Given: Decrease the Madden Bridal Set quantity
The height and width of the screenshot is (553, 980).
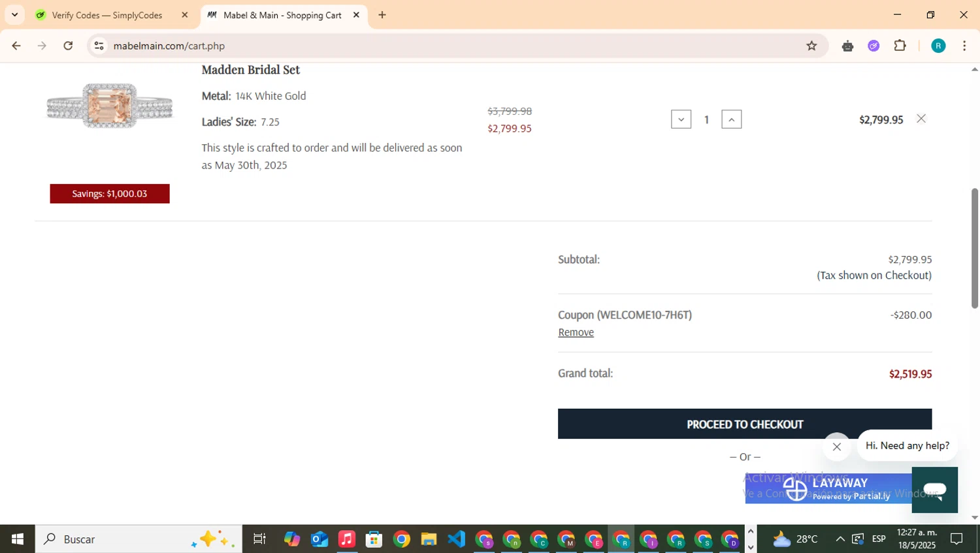Looking at the screenshot, I should [x=681, y=119].
